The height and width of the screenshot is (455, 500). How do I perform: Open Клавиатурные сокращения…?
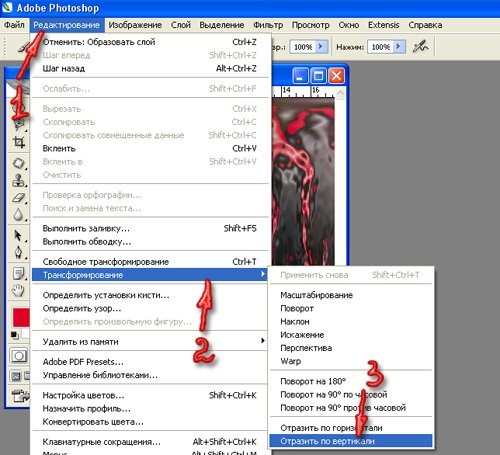click(150, 442)
